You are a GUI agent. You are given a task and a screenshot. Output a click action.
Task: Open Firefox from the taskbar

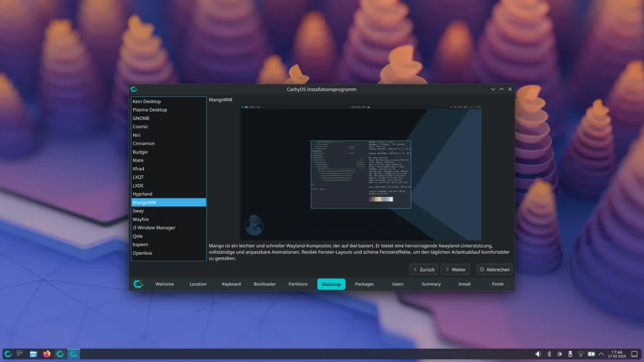(47, 354)
